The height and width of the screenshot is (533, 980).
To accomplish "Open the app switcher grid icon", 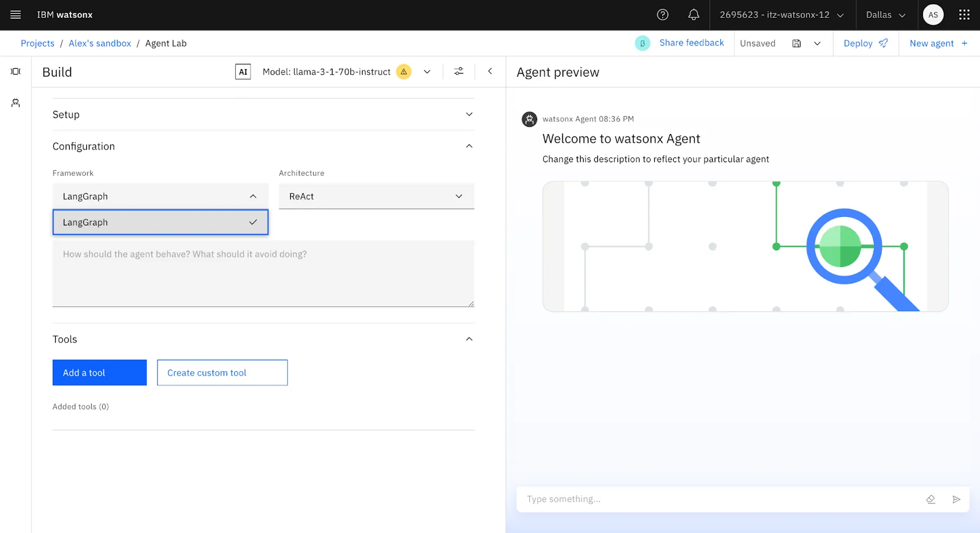I will pyautogui.click(x=964, y=15).
